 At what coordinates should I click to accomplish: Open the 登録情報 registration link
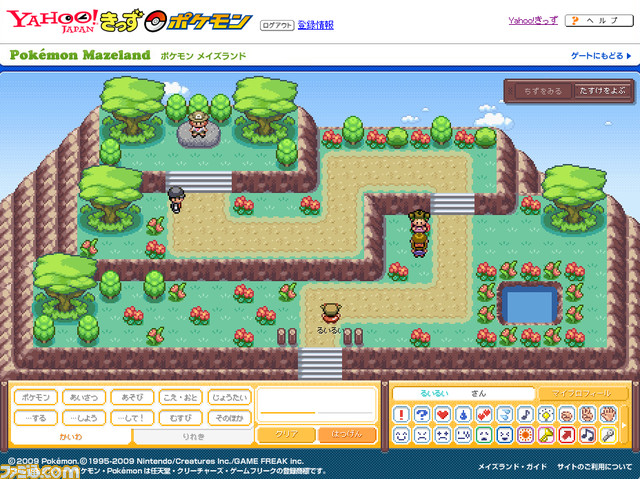(316, 25)
